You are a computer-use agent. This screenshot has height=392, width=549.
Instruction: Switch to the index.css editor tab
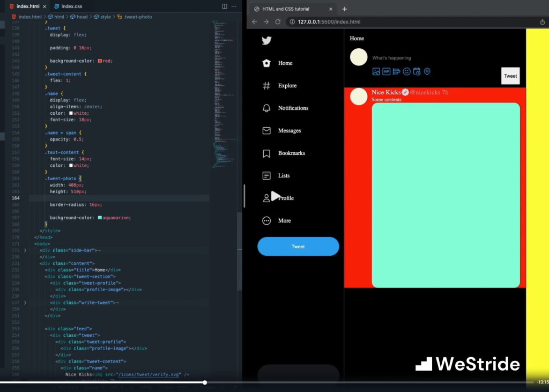pos(70,6)
